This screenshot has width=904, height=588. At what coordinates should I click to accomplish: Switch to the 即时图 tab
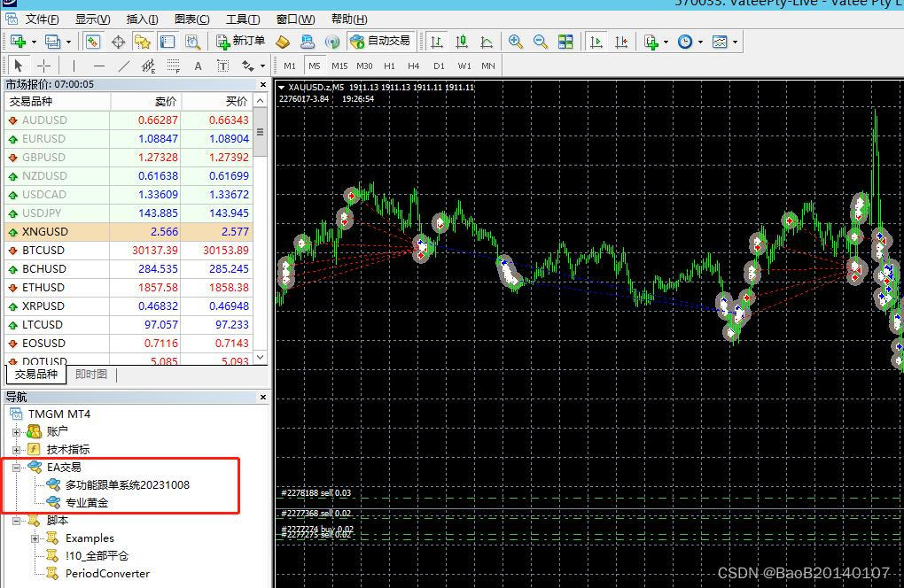91,375
